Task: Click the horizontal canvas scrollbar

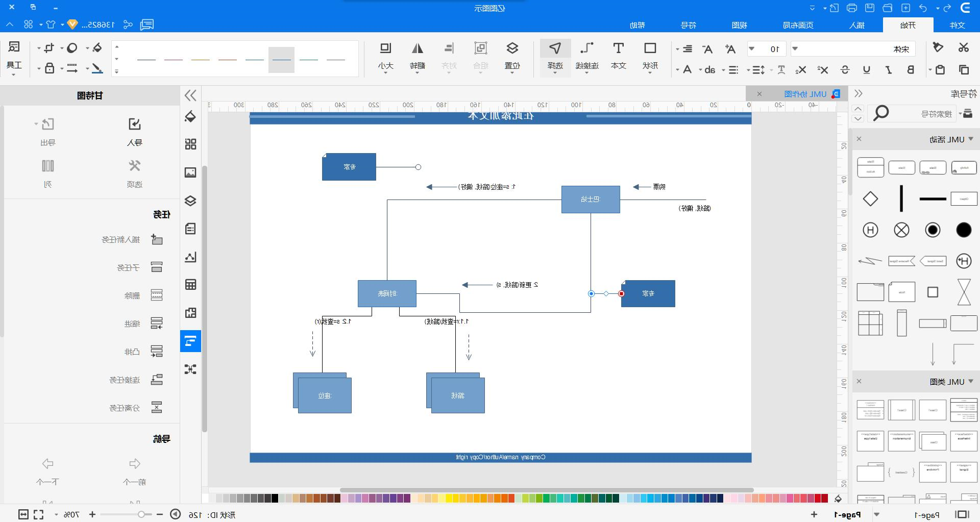Action: [547, 490]
